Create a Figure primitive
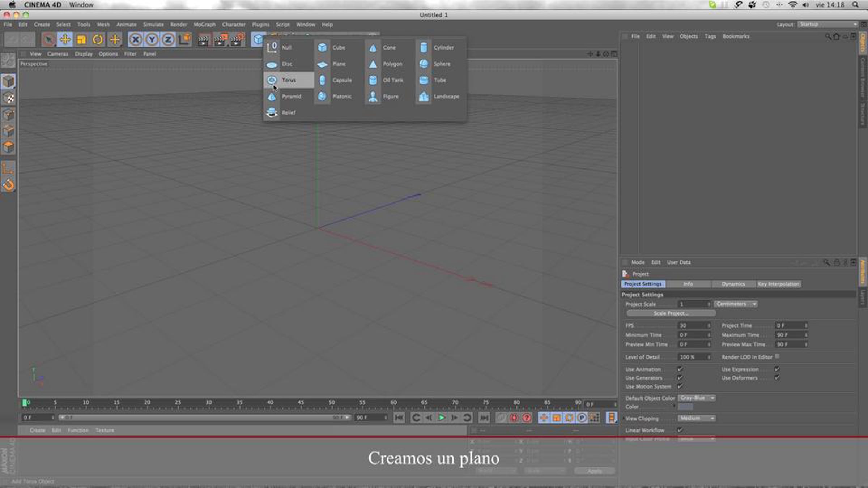This screenshot has height=488, width=868. 383,97
